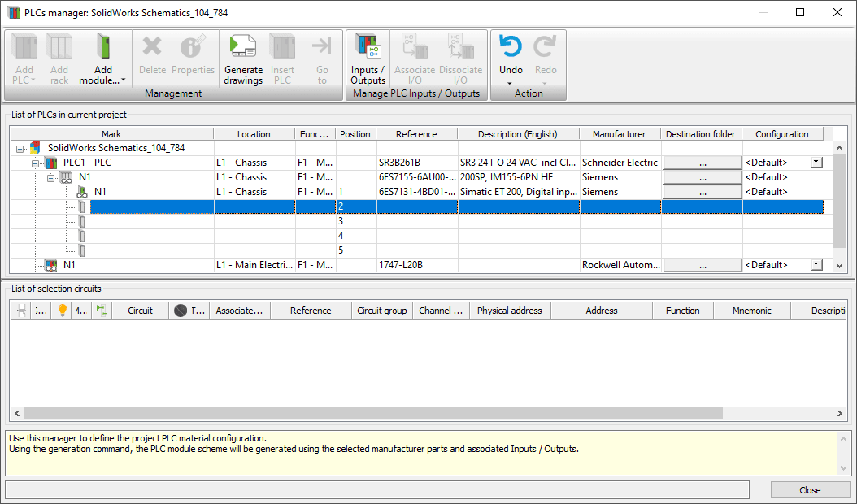Click the Dissociate I/O icon
The height and width of the screenshot is (504, 857).
click(x=460, y=47)
